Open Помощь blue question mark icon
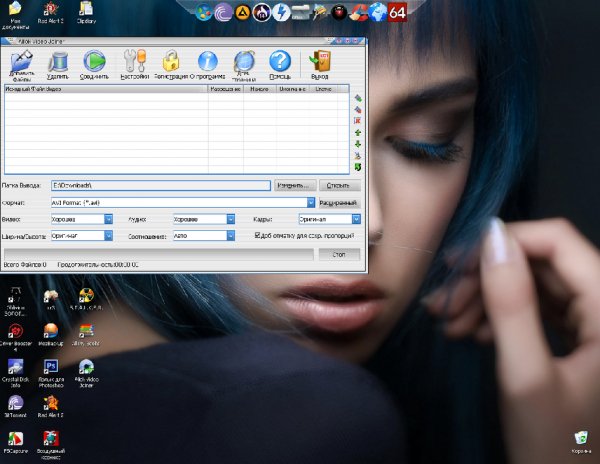The image size is (600, 464). click(280, 61)
